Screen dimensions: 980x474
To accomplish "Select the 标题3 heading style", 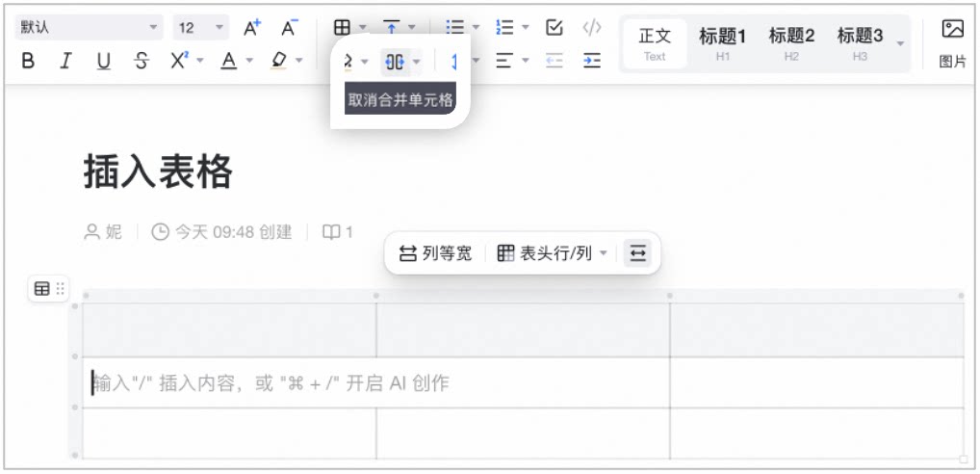I will [x=860, y=43].
